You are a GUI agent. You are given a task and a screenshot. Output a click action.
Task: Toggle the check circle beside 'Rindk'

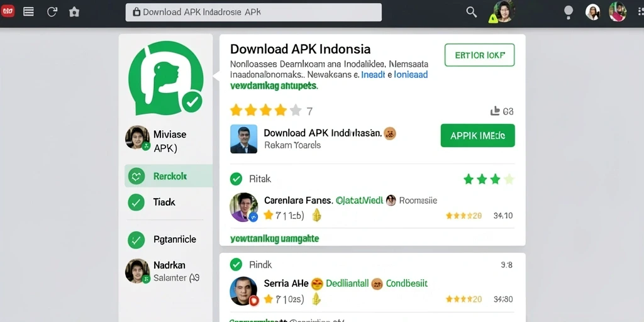tap(236, 265)
